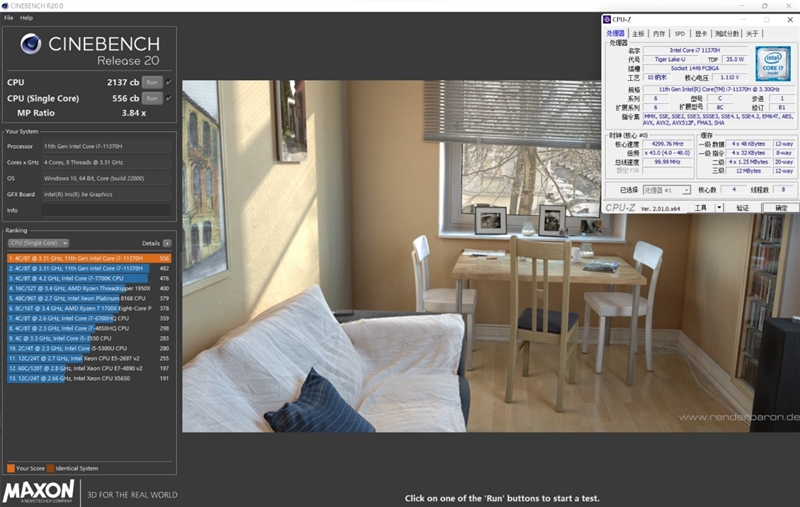
Task: Open the File menu
Action: [9, 18]
